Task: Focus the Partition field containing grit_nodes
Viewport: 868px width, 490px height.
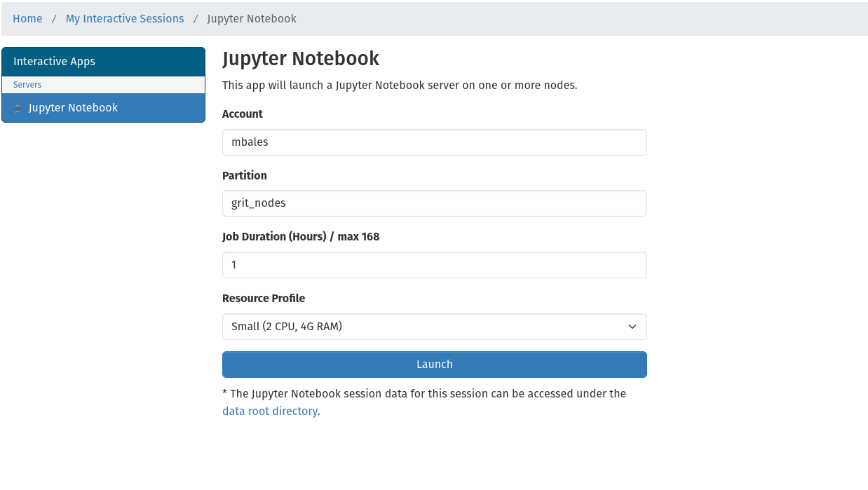Action: point(434,203)
